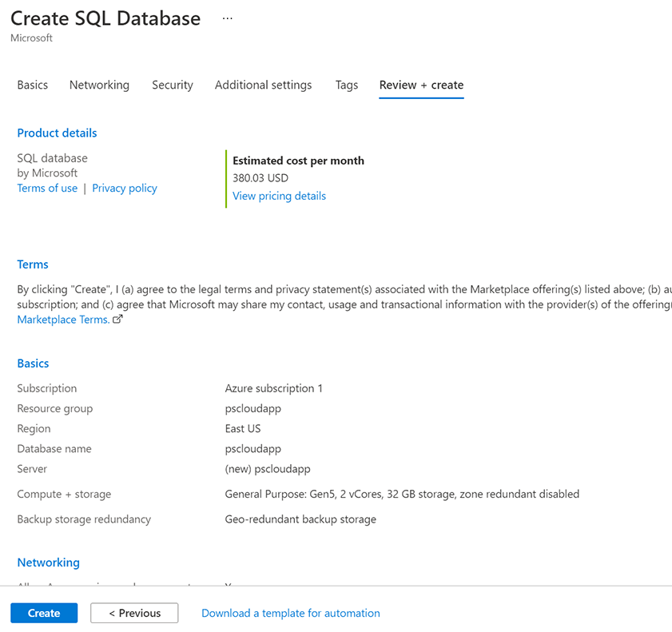
Task: Click the Basics section heading above Subscription
Action: [x=33, y=364]
